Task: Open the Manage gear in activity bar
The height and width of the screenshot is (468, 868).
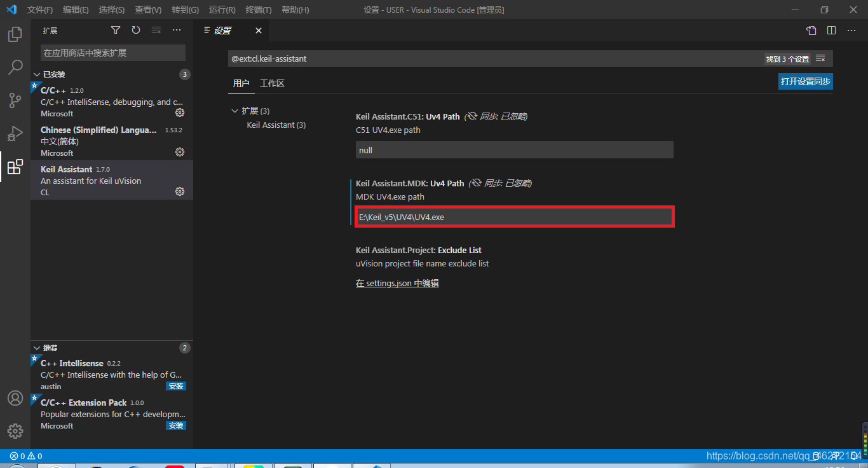Action: point(15,431)
